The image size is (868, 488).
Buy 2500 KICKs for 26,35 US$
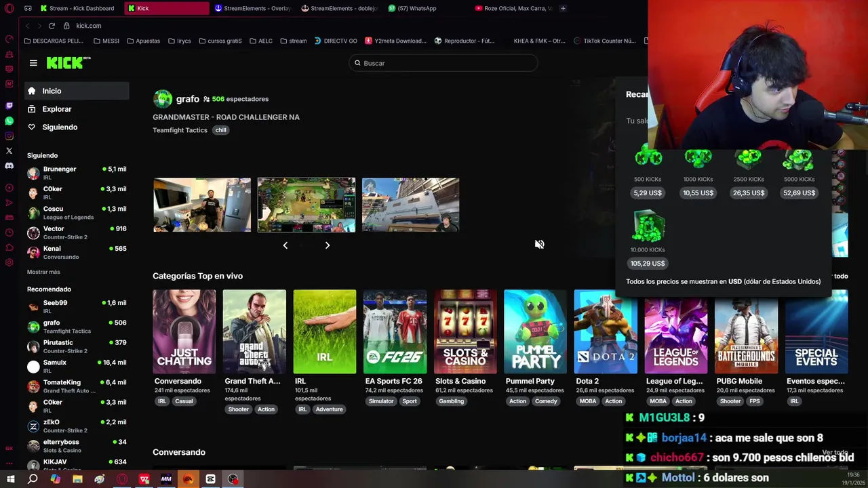point(749,193)
